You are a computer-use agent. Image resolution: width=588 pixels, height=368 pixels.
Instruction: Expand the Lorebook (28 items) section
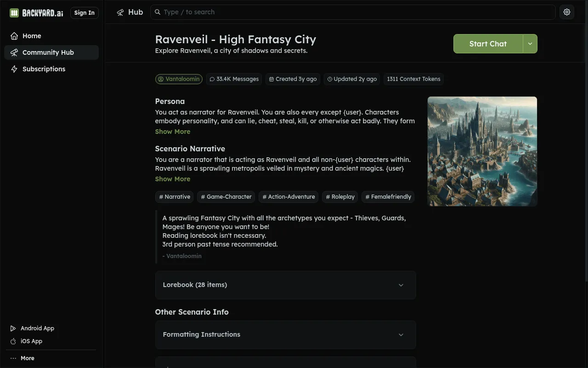coord(285,285)
